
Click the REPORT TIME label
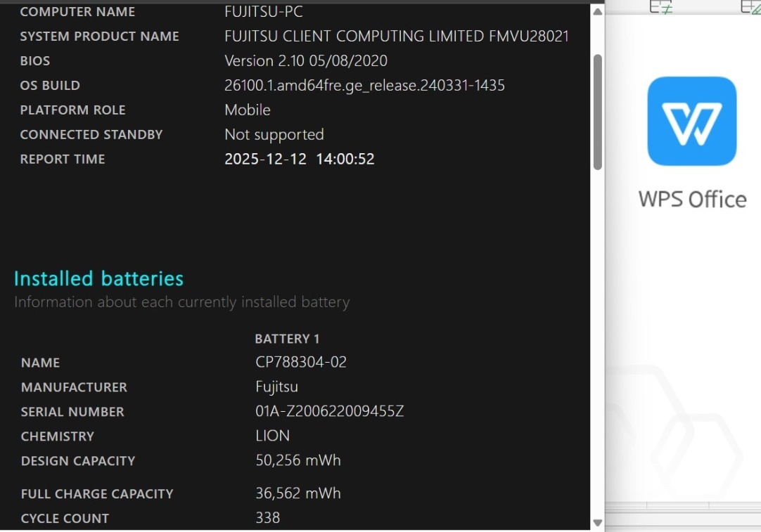pyautogui.click(x=63, y=159)
